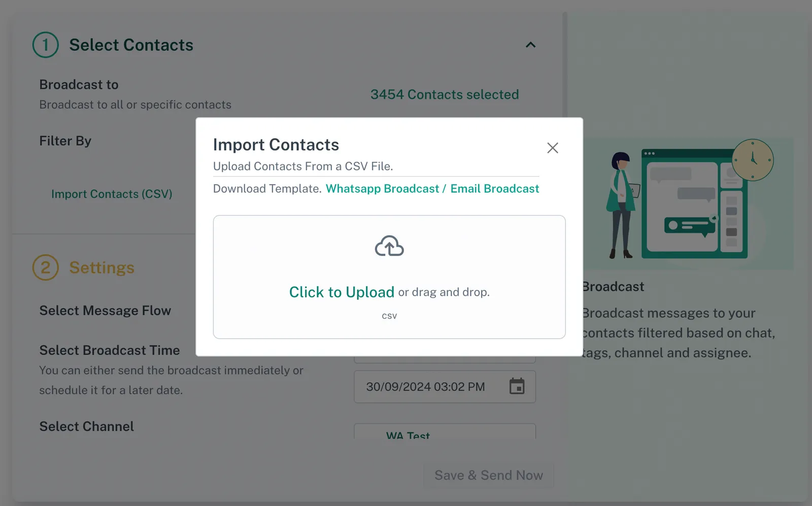
Task: Click the Select Contacts heading
Action: point(131,45)
